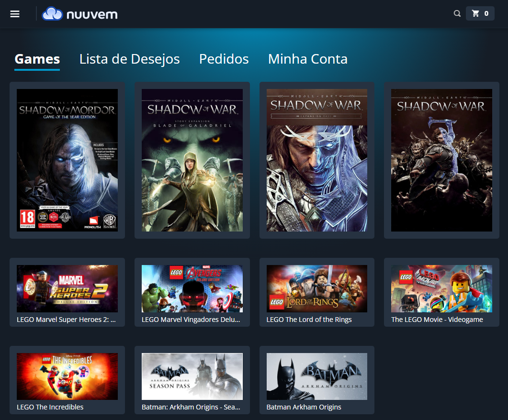Click 'The LEGO Movie - Videogame' title
The image size is (508, 420).
[x=437, y=320]
